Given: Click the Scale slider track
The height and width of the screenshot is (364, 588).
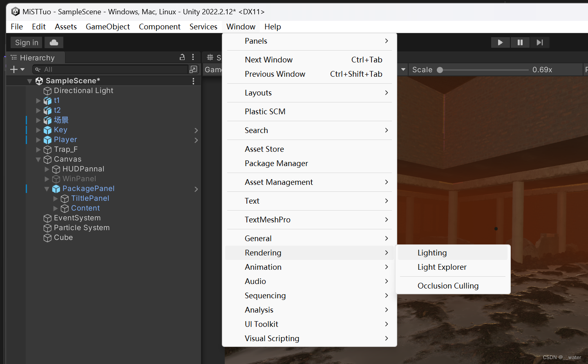Looking at the screenshot, I should (x=483, y=70).
